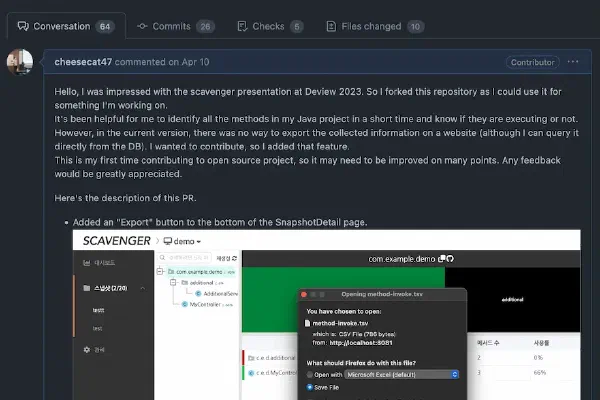Click the class icon beside MyController

point(185,304)
